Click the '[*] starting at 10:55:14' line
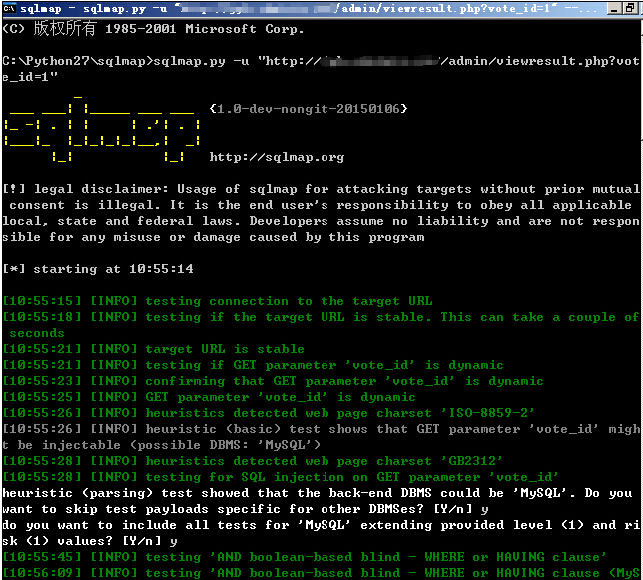The height and width of the screenshot is (580, 643). tap(98, 269)
